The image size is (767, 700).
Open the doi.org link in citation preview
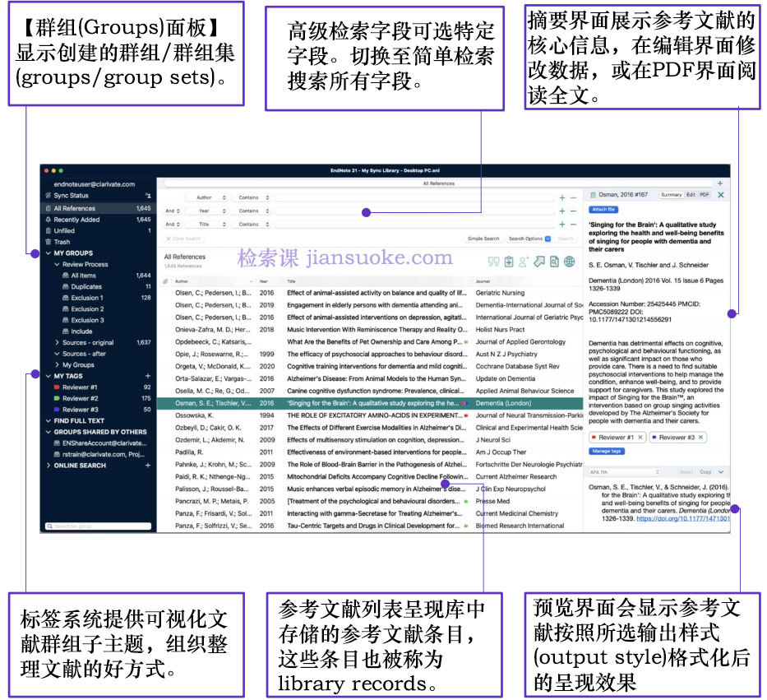click(x=683, y=518)
